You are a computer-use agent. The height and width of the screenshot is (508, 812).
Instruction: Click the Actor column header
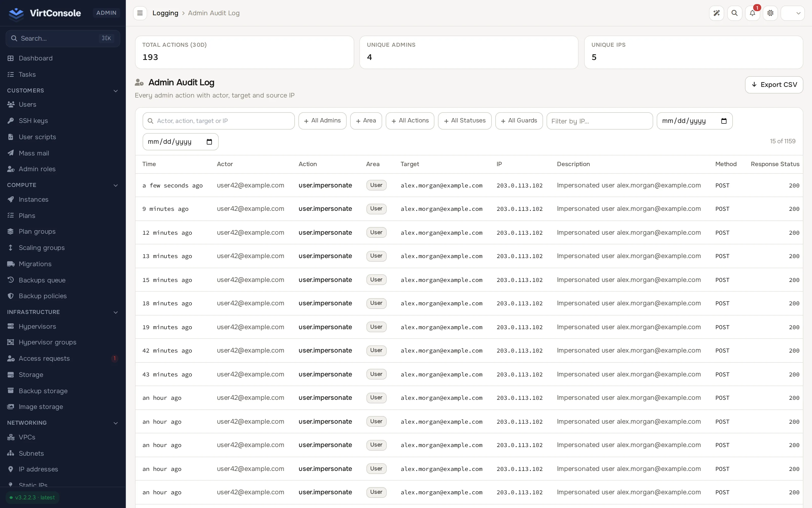coord(225,164)
